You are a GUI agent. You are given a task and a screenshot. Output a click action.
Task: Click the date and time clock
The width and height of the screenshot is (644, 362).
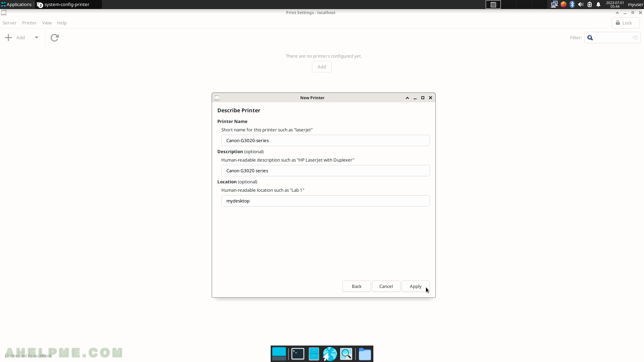(615, 4)
